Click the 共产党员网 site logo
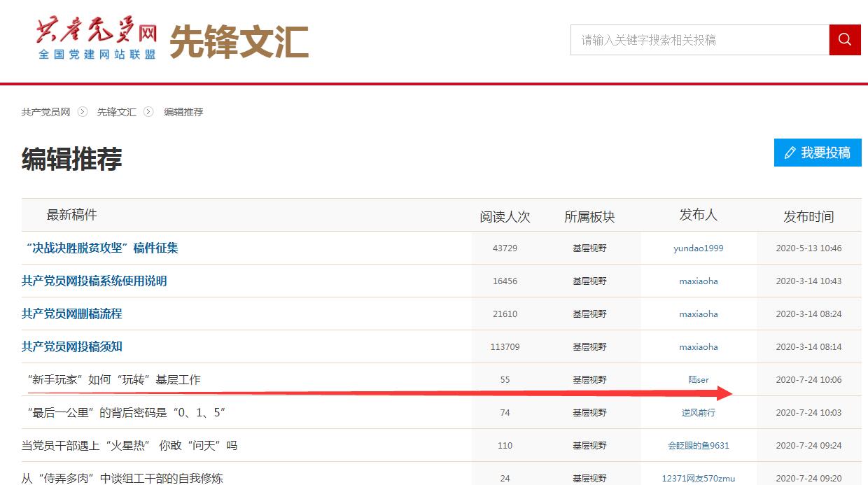Image resolution: width=868 pixels, height=485 pixels. tap(97, 41)
